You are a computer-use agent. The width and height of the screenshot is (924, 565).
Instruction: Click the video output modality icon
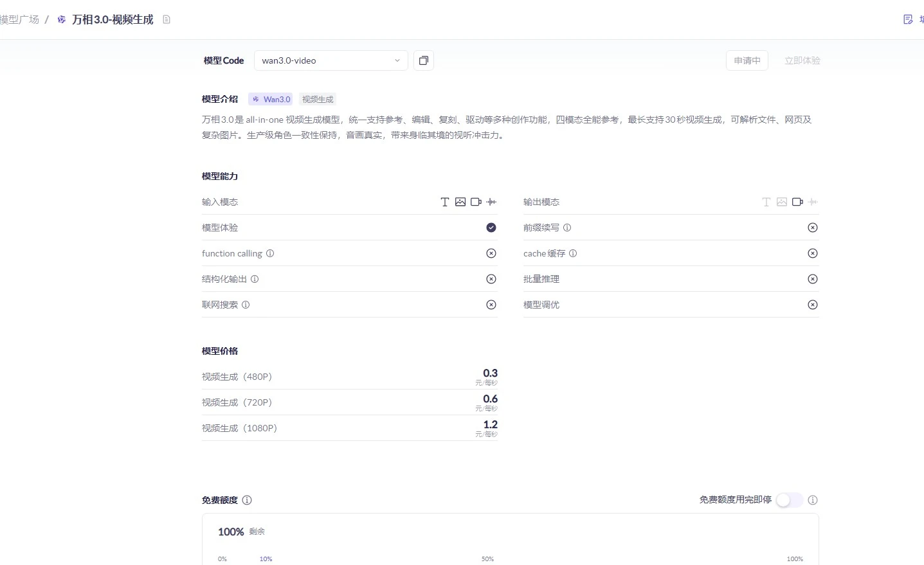tap(797, 202)
